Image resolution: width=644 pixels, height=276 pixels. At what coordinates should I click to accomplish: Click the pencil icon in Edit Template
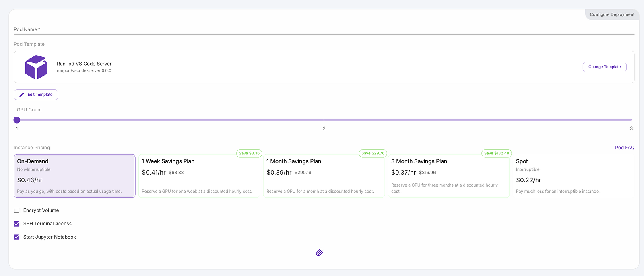[x=22, y=95]
